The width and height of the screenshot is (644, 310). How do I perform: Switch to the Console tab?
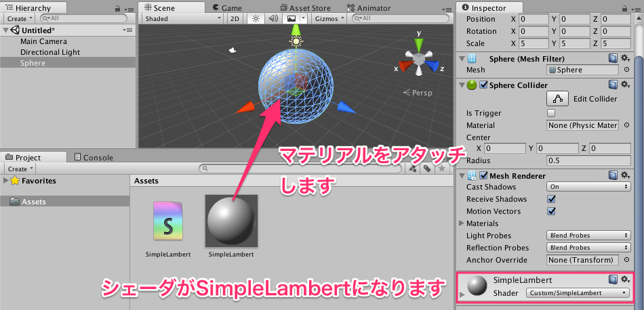coord(94,158)
